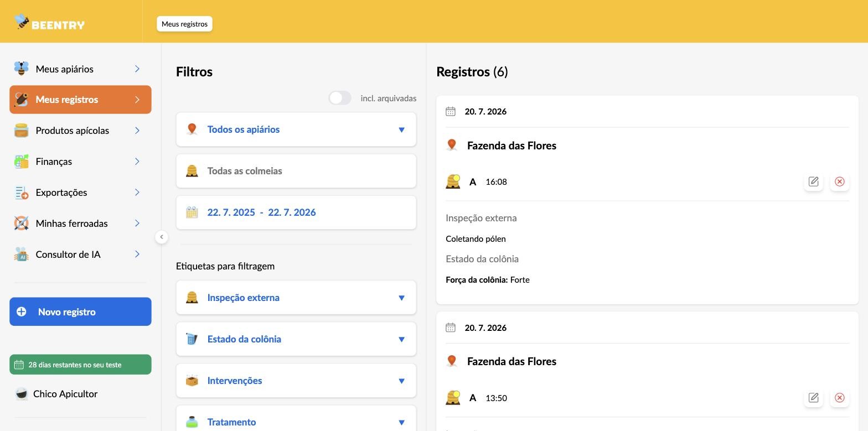Click the calendar icon in date range filter
This screenshot has height=431, width=868.
(192, 212)
